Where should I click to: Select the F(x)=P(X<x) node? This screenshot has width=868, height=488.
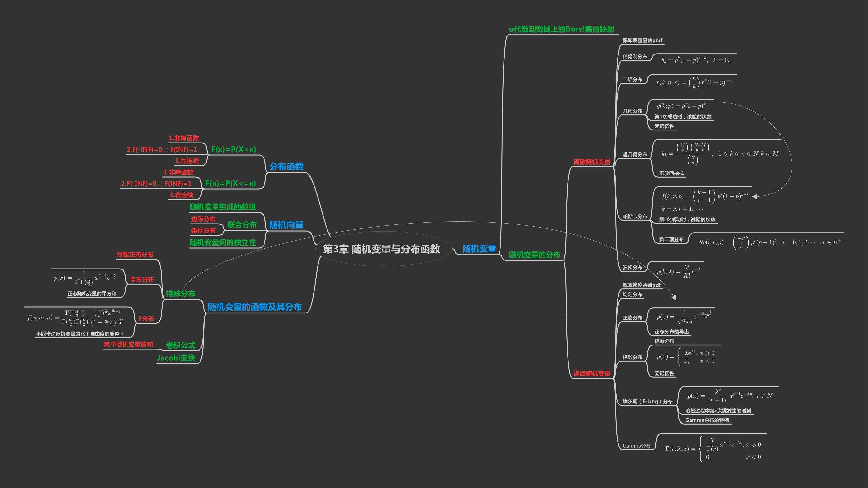[233, 149]
